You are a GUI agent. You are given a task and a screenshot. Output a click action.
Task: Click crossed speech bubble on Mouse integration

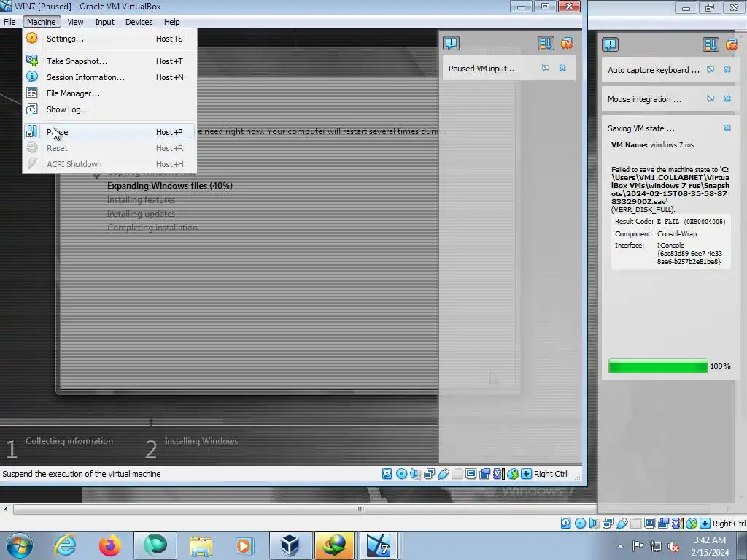(x=711, y=98)
